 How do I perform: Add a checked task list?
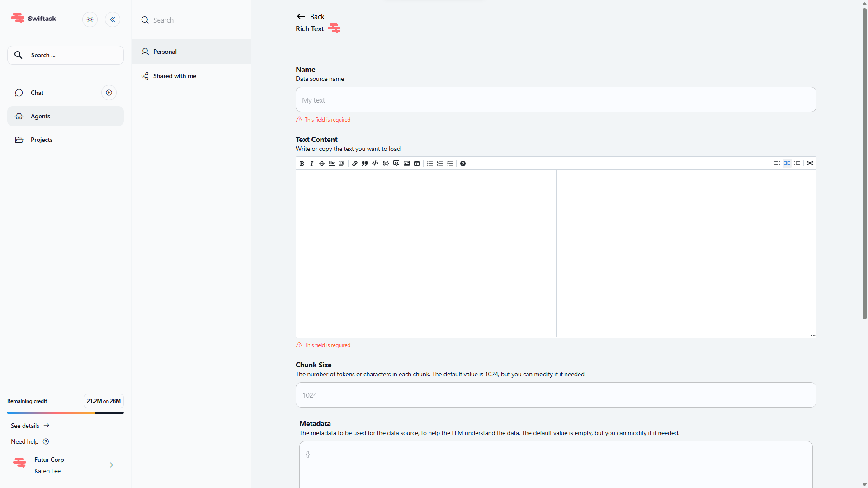click(x=450, y=164)
